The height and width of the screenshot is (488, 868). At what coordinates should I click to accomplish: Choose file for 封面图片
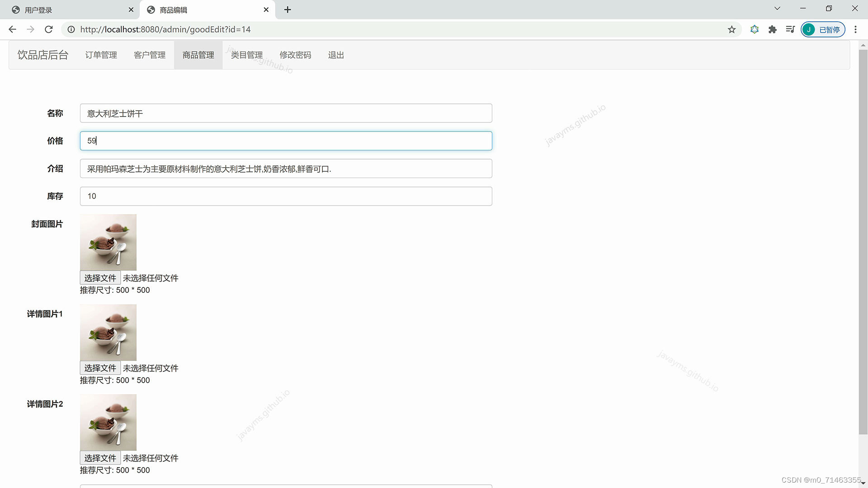(100, 278)
